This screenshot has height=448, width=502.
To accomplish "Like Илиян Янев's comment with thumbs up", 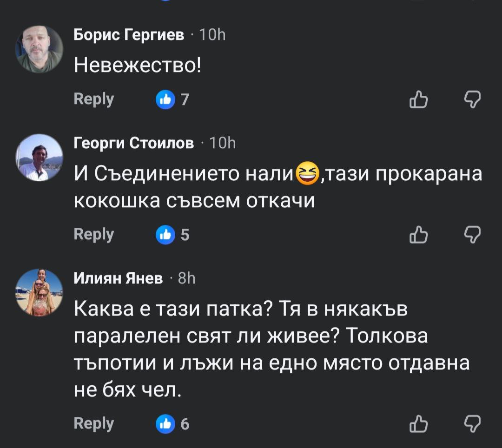I will tap(418, 423).
